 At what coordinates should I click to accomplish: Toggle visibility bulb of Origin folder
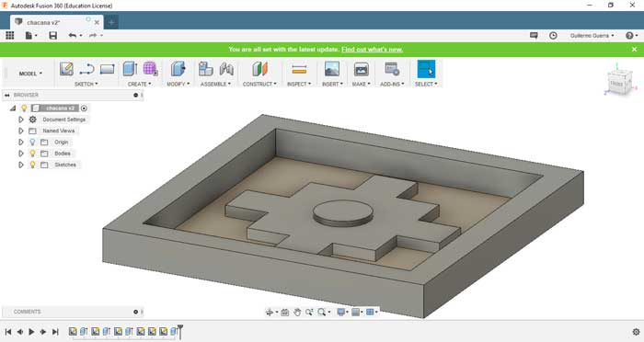(32, 142)
